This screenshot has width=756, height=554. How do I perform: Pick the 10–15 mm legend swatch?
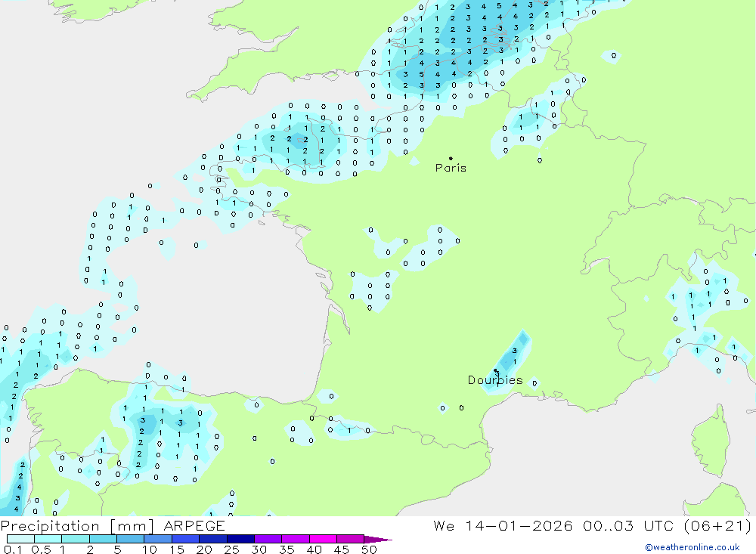coord(158,539)
